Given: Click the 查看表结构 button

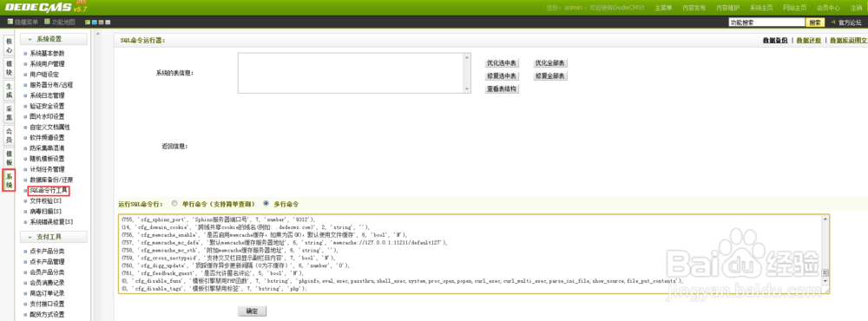Looking at the screenshot, I should [x=502, y=88].
